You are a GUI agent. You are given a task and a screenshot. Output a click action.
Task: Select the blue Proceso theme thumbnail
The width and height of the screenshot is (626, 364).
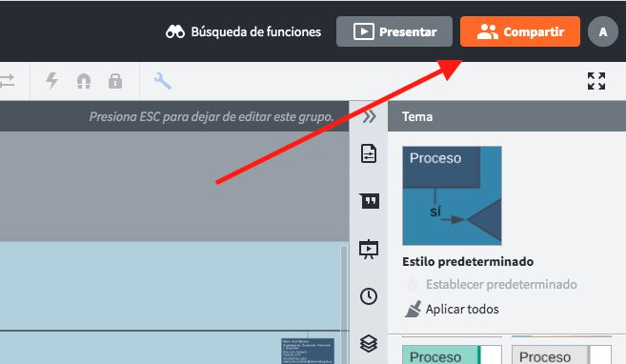[x=452, y=195]
